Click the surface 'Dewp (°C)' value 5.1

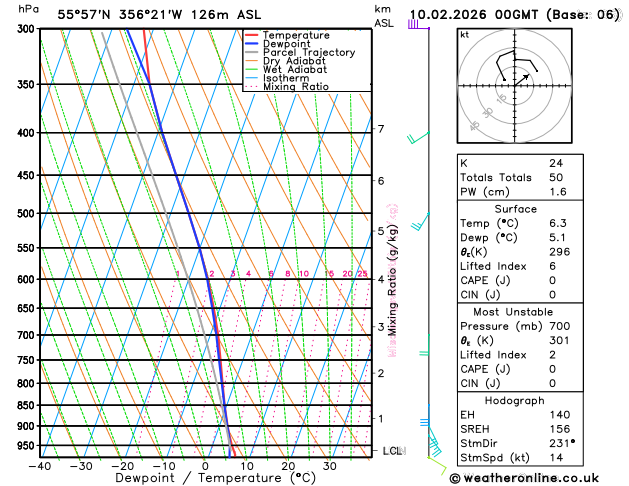(558, 238)
